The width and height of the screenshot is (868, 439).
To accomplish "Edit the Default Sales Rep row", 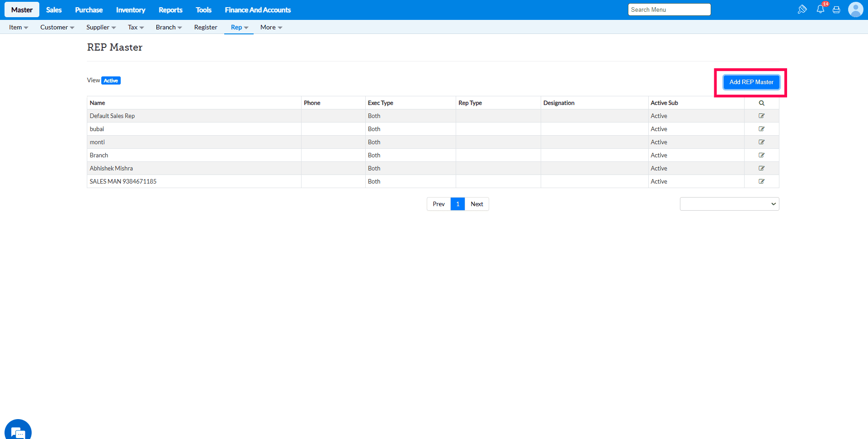I will [x=761, y=116].
